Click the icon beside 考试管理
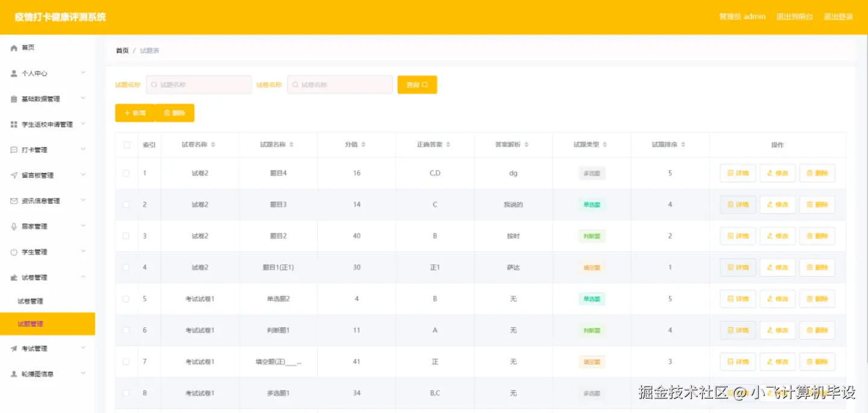The image size is (868, 413). tap(14, 348)
